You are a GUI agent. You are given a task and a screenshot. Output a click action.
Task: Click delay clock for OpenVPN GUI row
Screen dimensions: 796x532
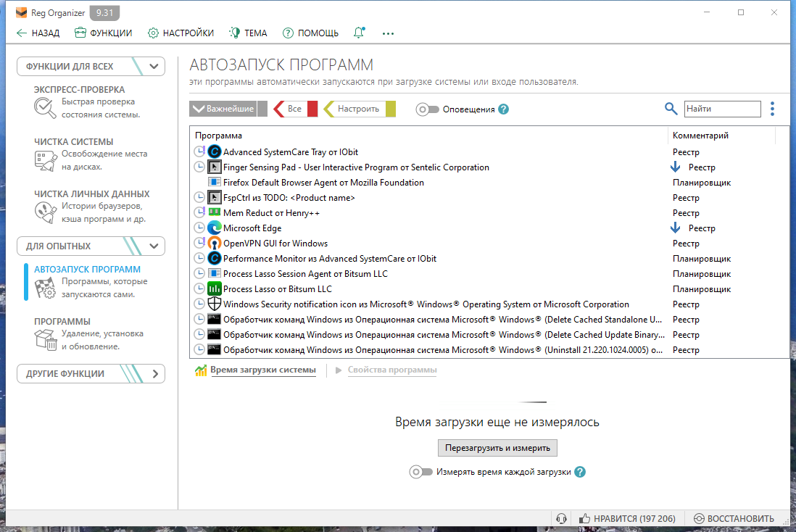click(x=199, y=243)
